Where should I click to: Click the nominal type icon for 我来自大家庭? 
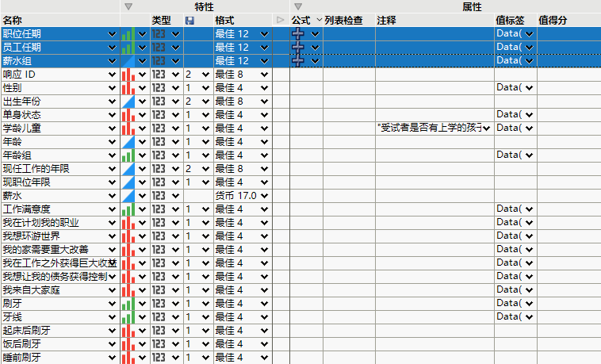pos(128,290)
